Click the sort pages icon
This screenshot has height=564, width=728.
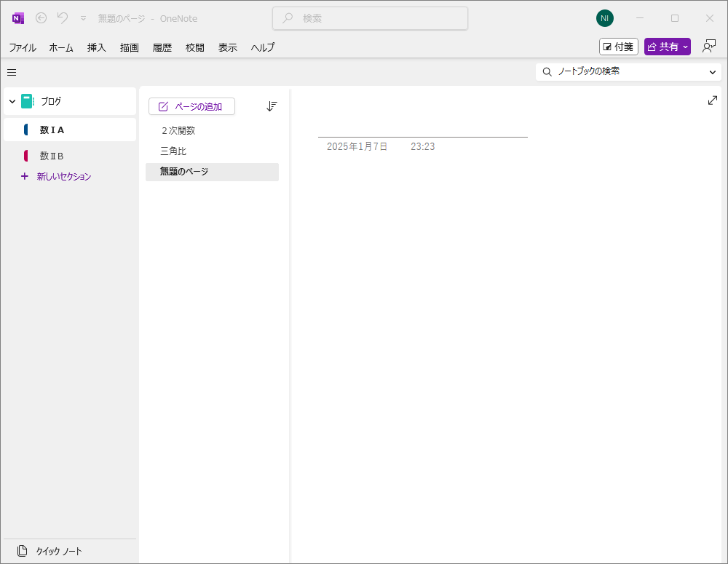pos(272,106)
